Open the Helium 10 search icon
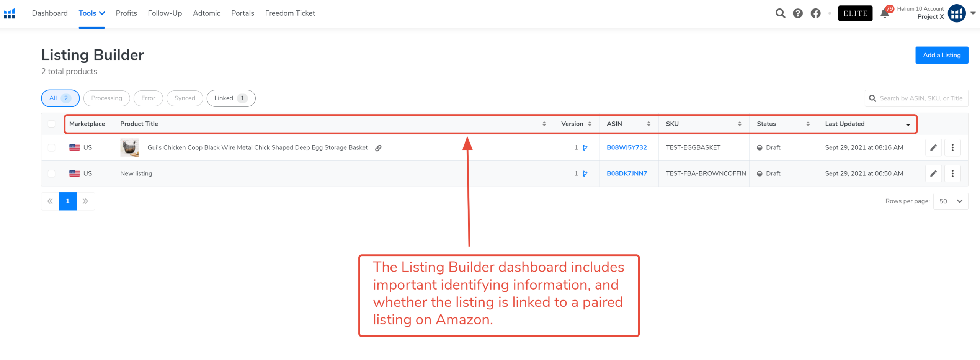 tap(780, 13)
